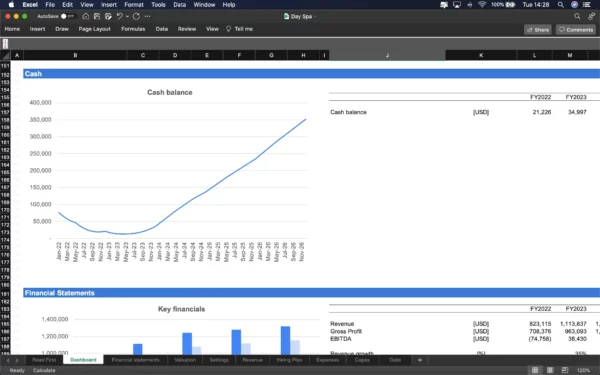Image resolution: width=600 pixels, height=375 pixels.
Task: Switch to the Review ribbon tab
Action: [x=187, y=29]
